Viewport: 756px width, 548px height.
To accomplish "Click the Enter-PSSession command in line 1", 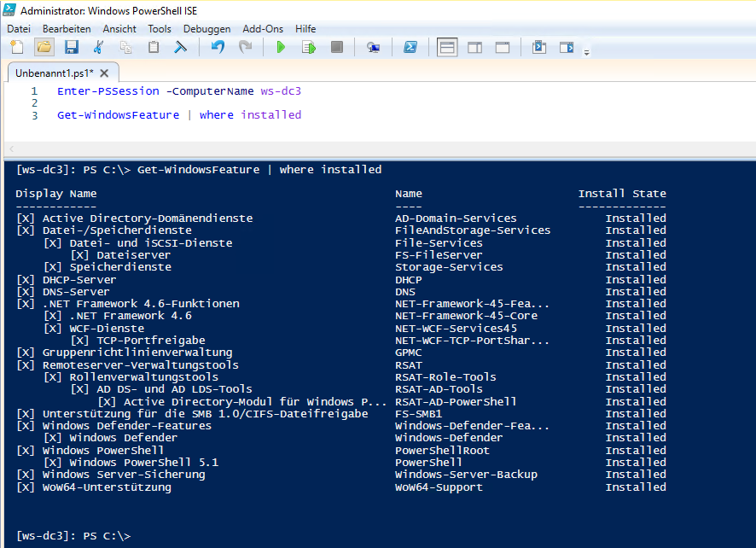I will point(108,91).
